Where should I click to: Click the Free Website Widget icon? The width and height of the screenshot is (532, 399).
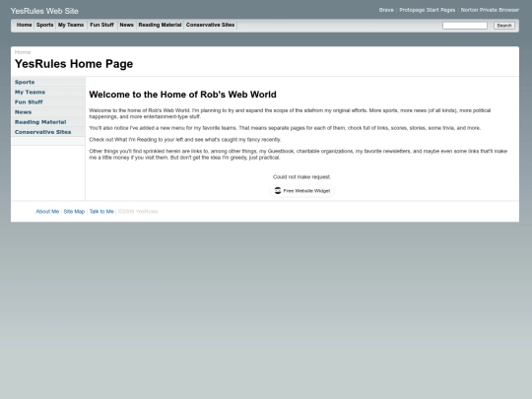click(278, 191)
